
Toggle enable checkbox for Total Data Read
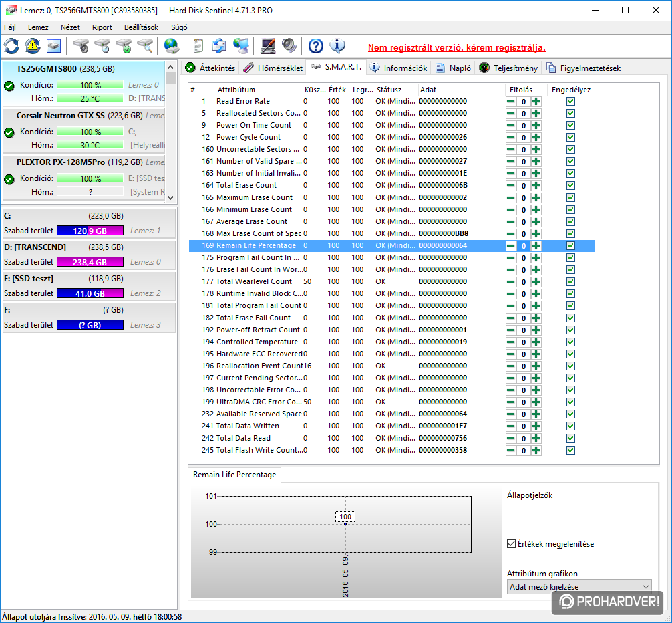(x=570, y=439)
